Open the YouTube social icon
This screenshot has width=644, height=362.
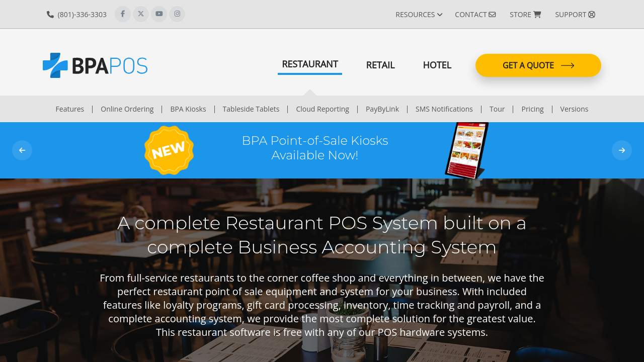[159, 14]
